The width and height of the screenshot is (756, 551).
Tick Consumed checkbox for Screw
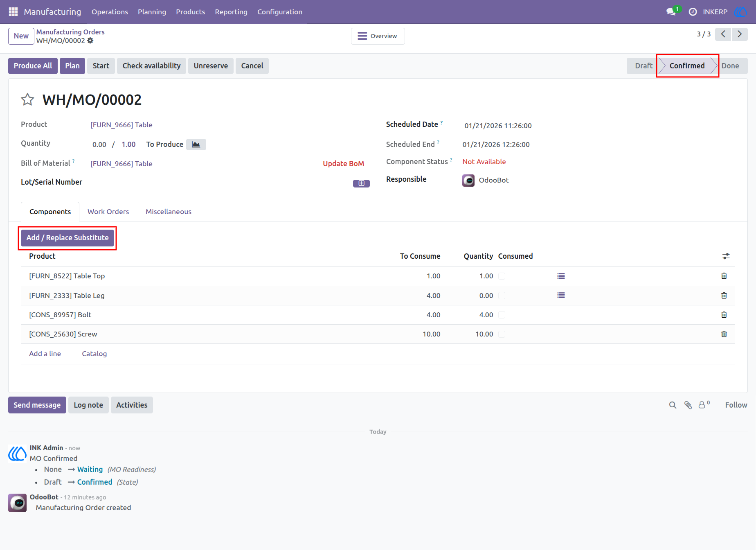(x=502, y=334)
